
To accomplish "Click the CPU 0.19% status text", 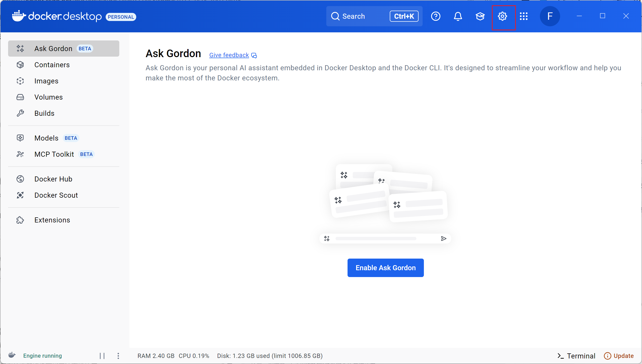I will [194, 356].
